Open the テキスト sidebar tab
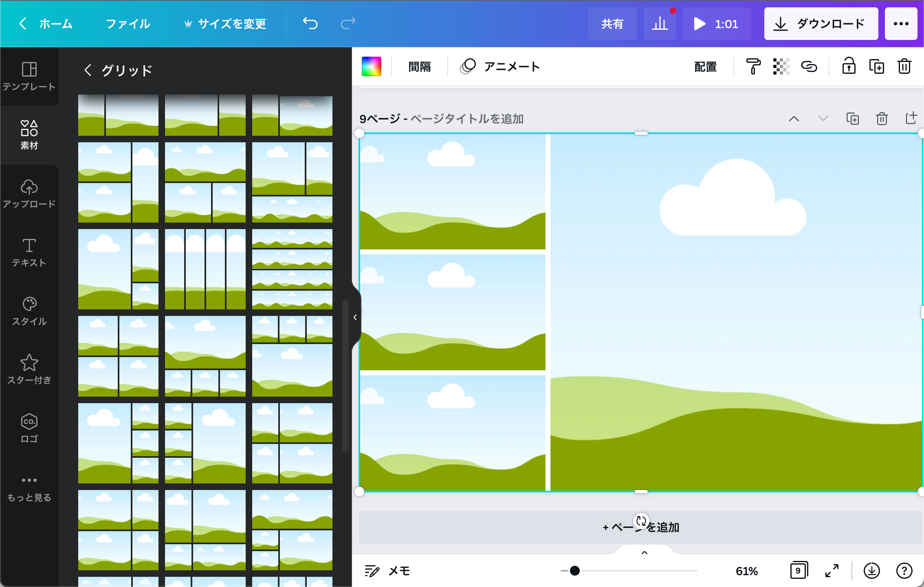 [x=29, y=252]
